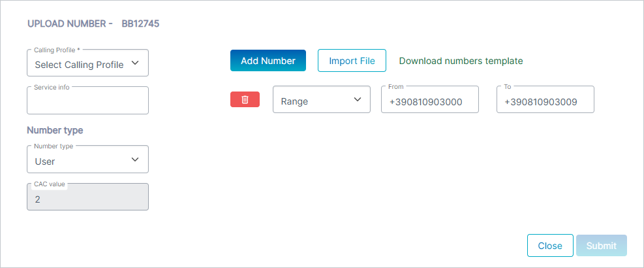This screenshot has height=268, width=644.
Task: Close the Upload Number dialog
Action: pos(549,246)
